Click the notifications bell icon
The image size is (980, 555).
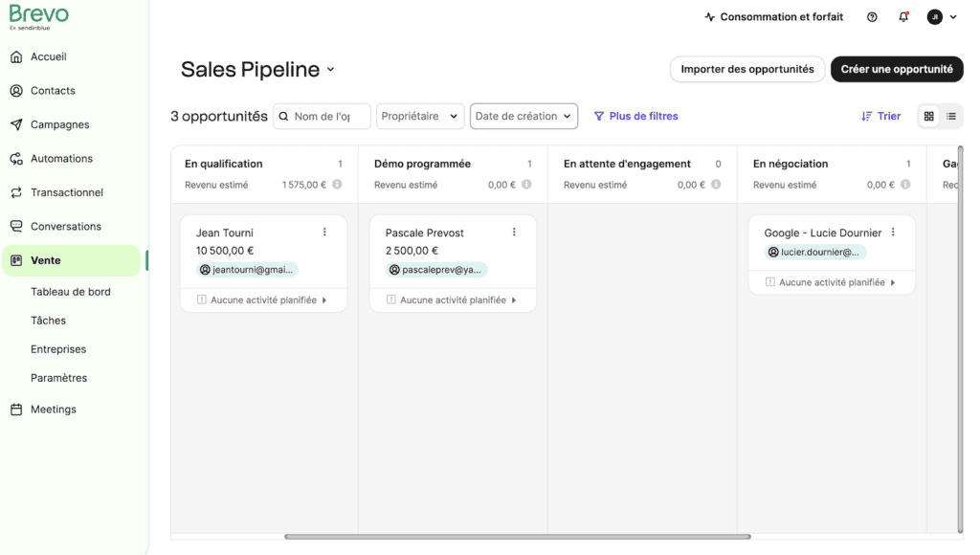click(903, 17)
